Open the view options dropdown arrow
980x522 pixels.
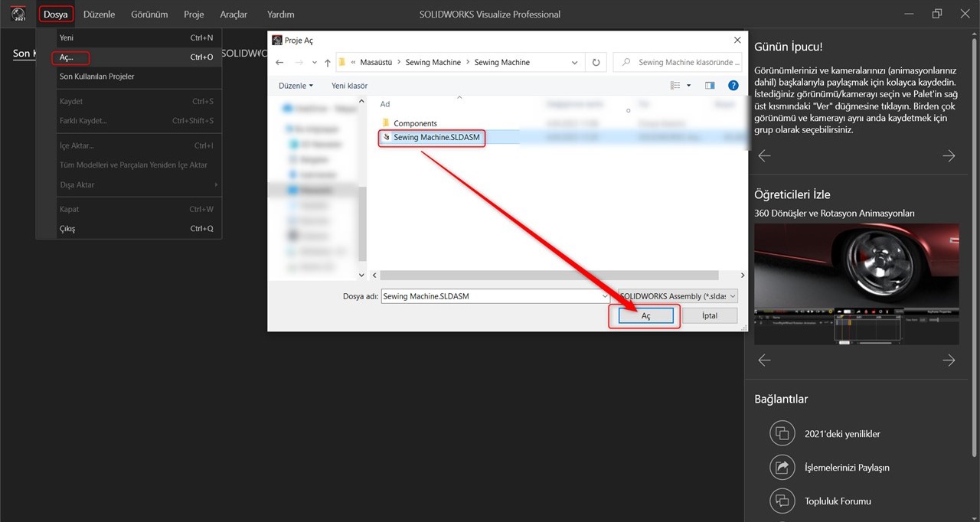click(x=689, y=86)
